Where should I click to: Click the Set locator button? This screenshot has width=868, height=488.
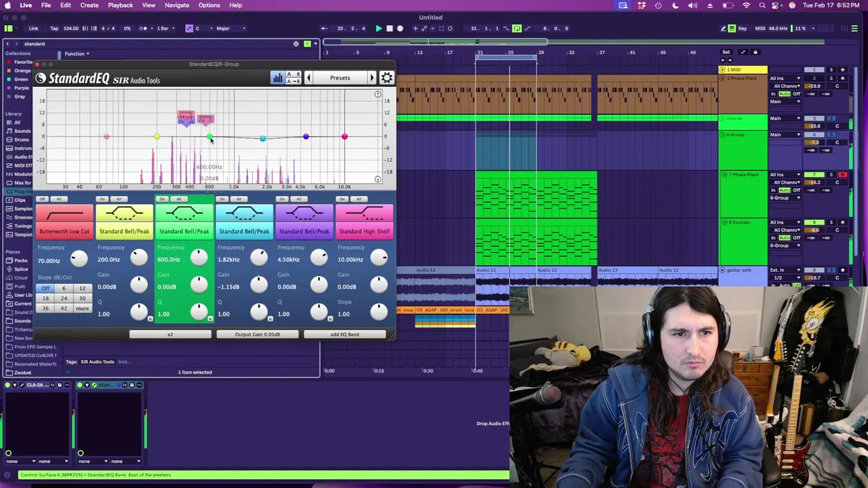(726, 52)
